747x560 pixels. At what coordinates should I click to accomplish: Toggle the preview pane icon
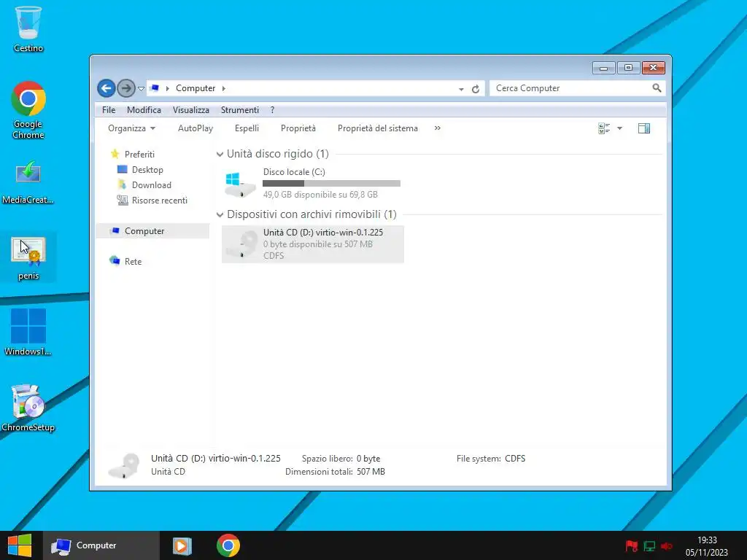pos(644,128)
